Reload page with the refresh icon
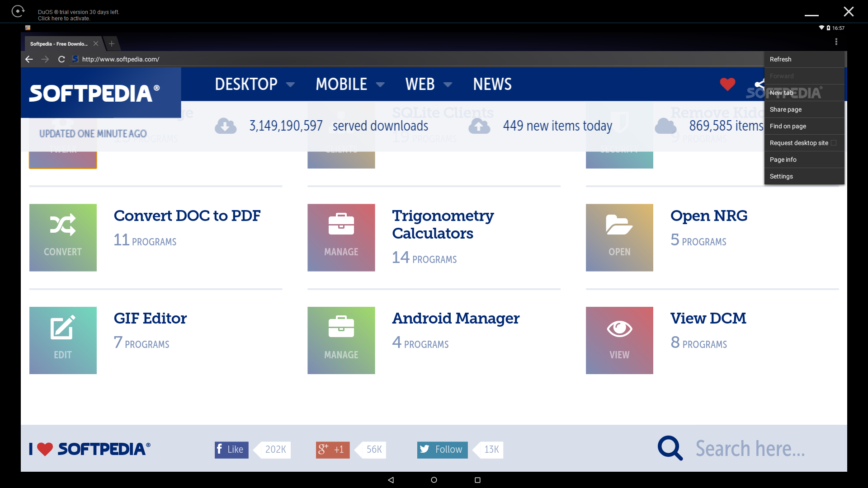This screenshot has width=868, height=488. pos(61,59)
